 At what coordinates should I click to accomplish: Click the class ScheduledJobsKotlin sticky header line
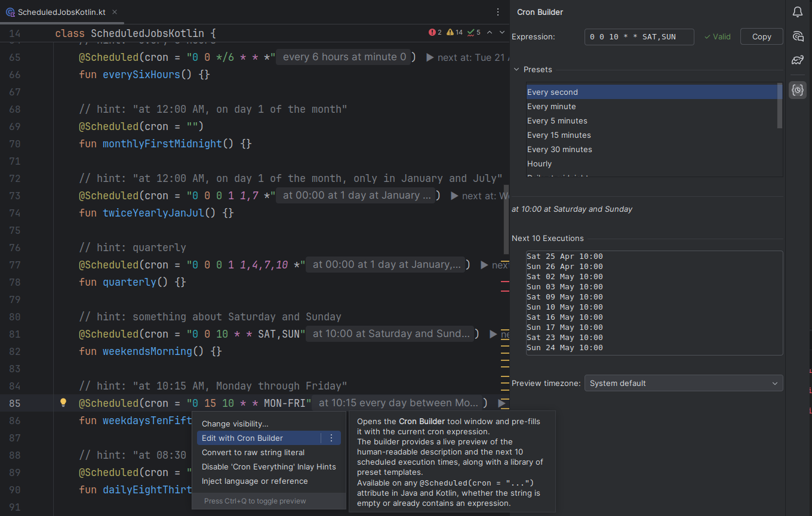pyautogui.click(x=136, y=33)
